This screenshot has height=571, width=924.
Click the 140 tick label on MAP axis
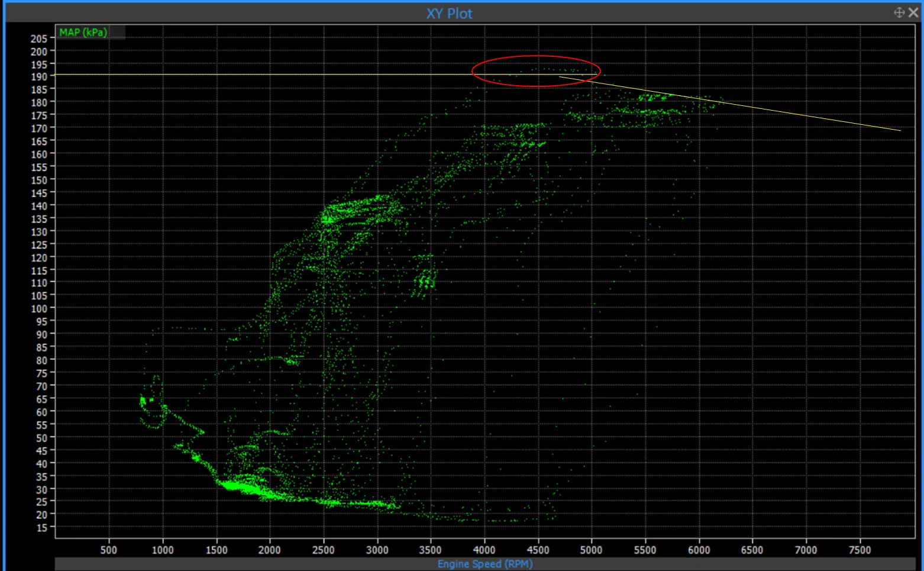click(x=39, y=206)
